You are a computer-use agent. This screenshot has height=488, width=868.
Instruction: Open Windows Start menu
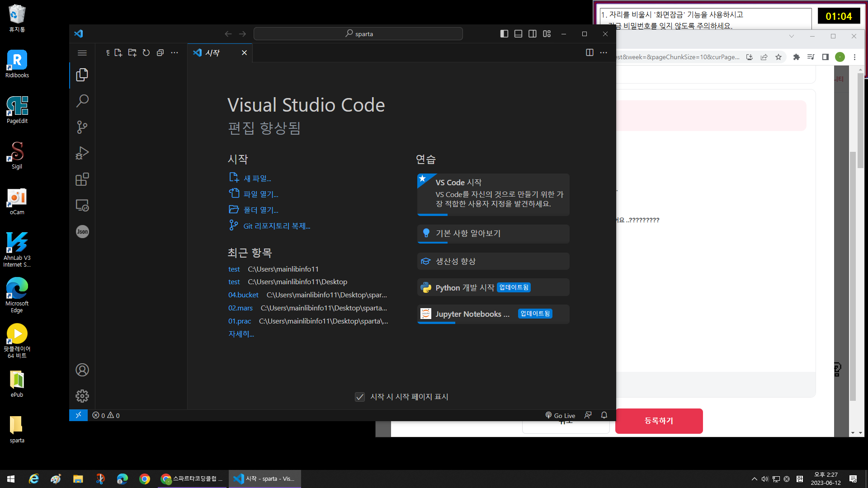click(11, 479)
